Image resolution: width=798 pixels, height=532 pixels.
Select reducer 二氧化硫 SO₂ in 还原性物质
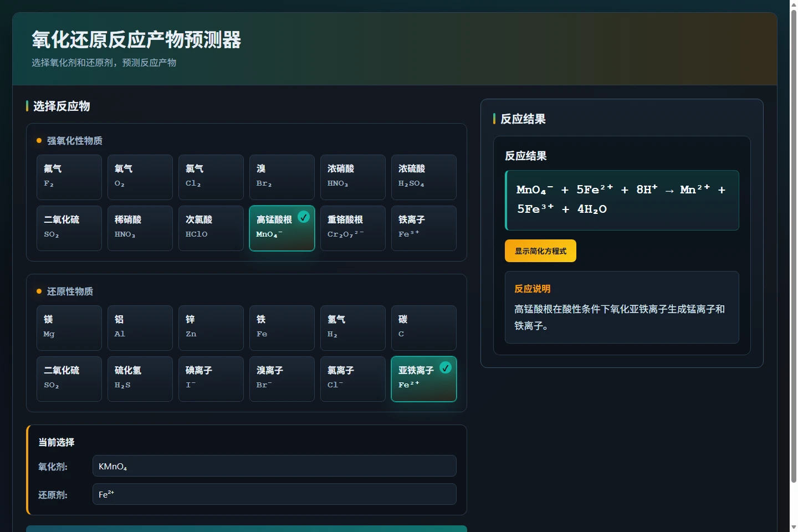click(x=69, y=379)
